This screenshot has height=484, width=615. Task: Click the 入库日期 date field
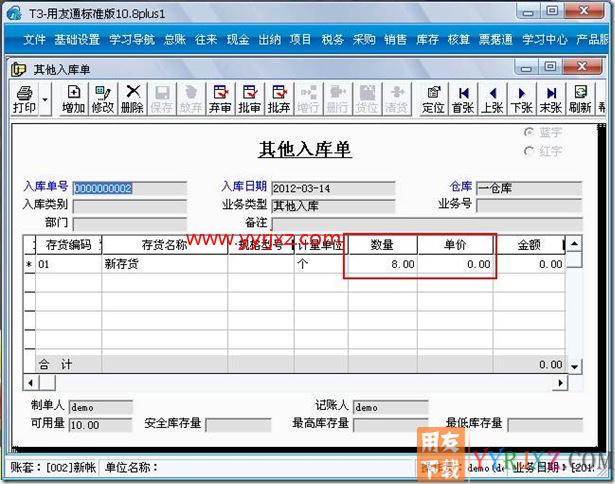[333, 188]
